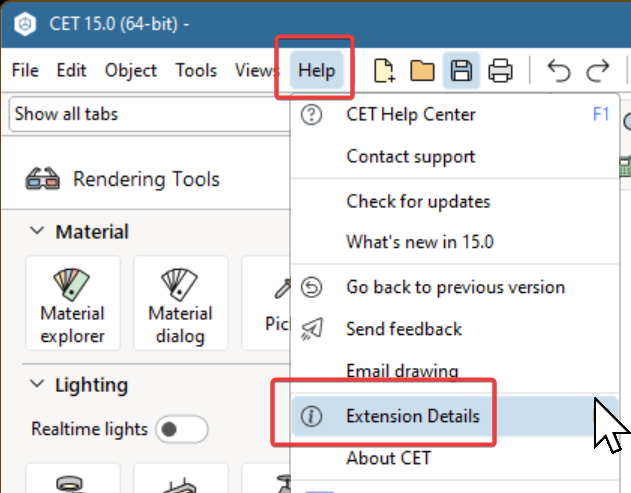Close the open Help menu

coord(316,70)
